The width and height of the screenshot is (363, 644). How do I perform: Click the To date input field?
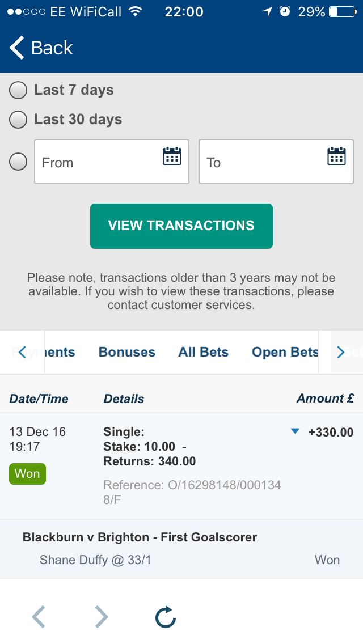coord(276,162)
